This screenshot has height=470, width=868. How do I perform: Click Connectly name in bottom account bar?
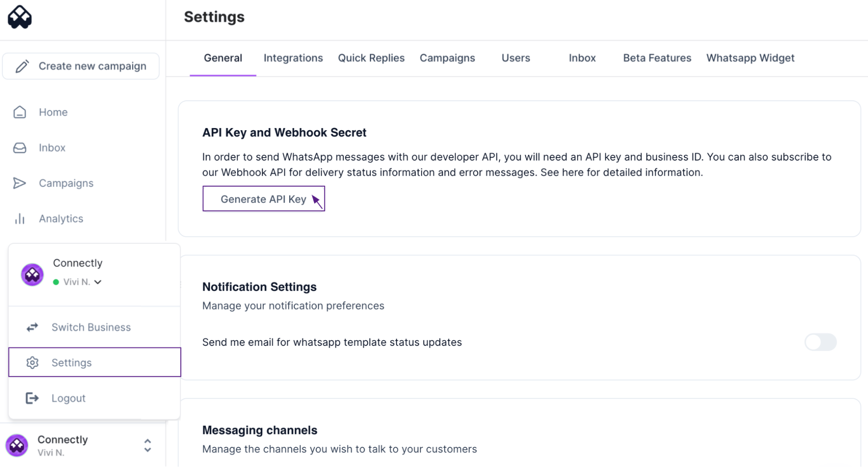(63, 440)
